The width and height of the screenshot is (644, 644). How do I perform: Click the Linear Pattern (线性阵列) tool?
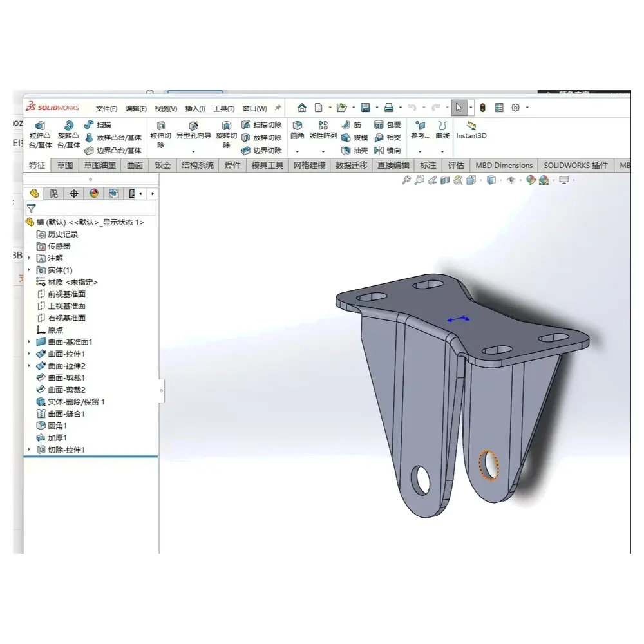323,130
